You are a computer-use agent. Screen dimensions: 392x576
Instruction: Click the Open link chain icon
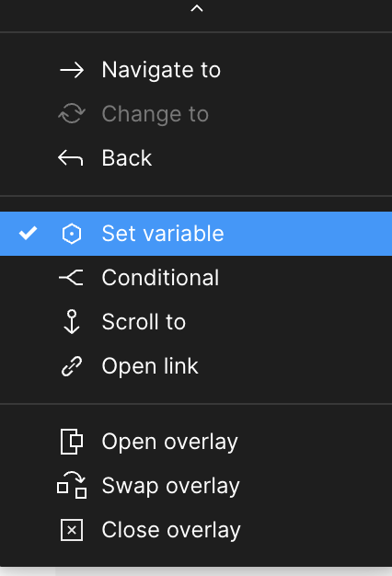(x=72, y=366)
